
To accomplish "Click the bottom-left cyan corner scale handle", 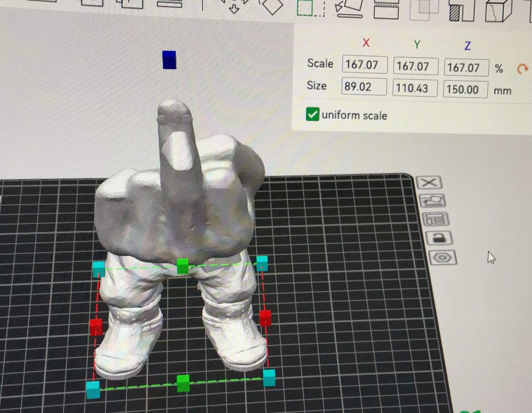I will [93, 390].
